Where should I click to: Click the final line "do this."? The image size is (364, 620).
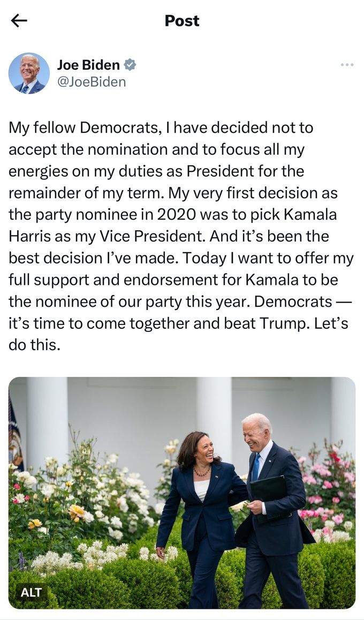35,345
